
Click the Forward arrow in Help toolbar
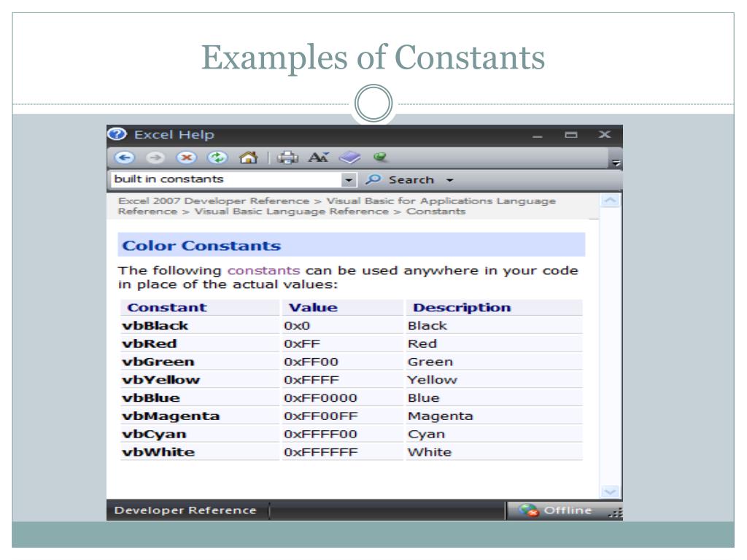click(155, 157)
